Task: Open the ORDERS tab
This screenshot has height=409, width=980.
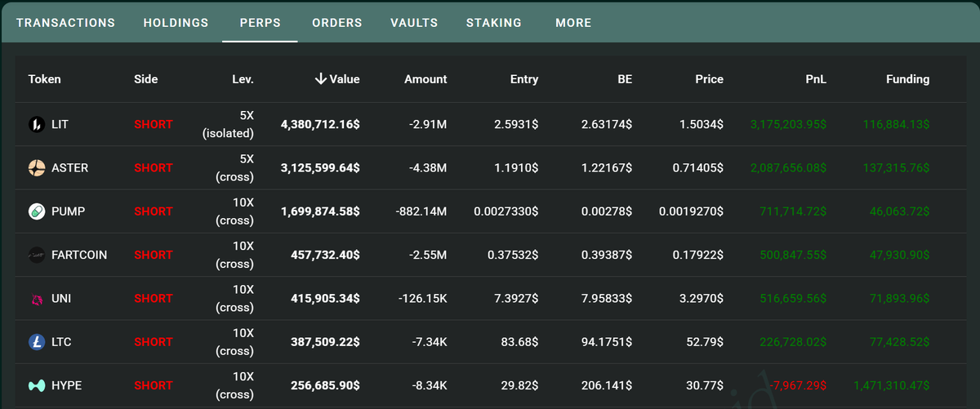Action: (336, 23)
